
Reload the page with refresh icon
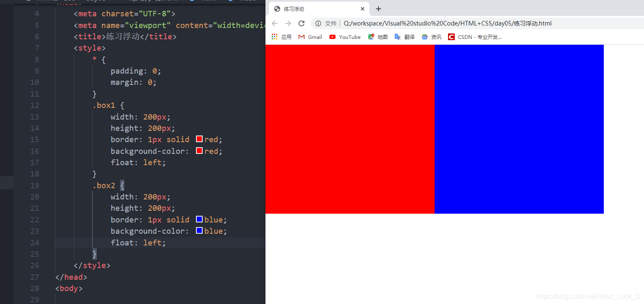click(301, 23)
